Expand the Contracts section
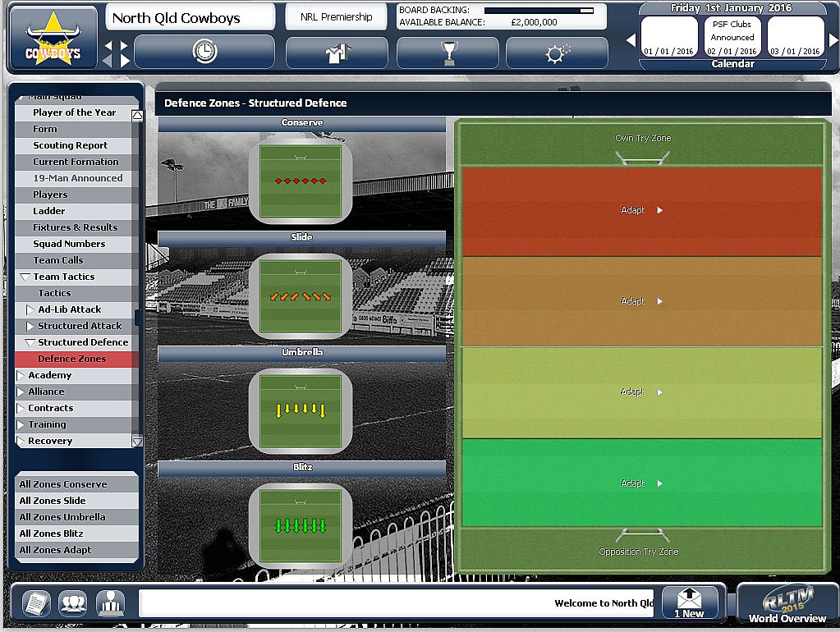Viewport: 840px width, 632px height. click(21, 408)
